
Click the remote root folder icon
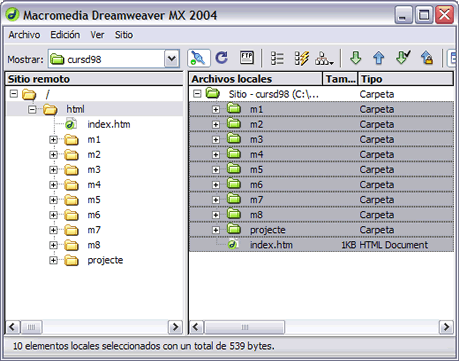(29, 94)
